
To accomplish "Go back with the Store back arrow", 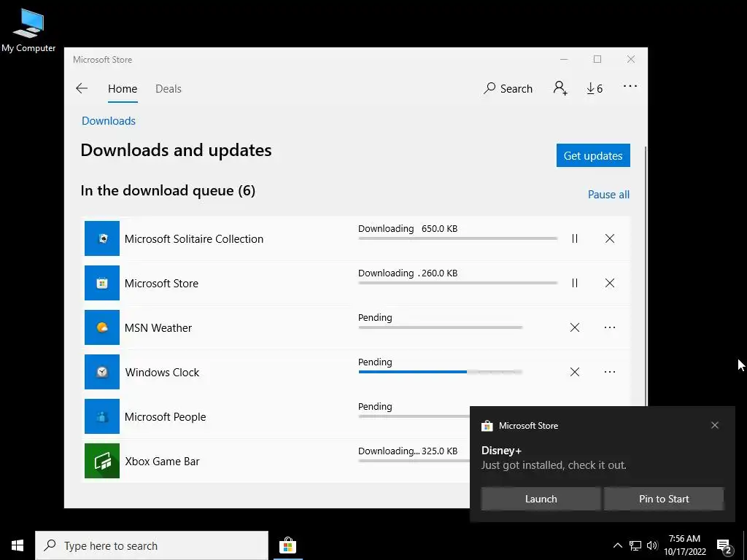I will 82,88.
